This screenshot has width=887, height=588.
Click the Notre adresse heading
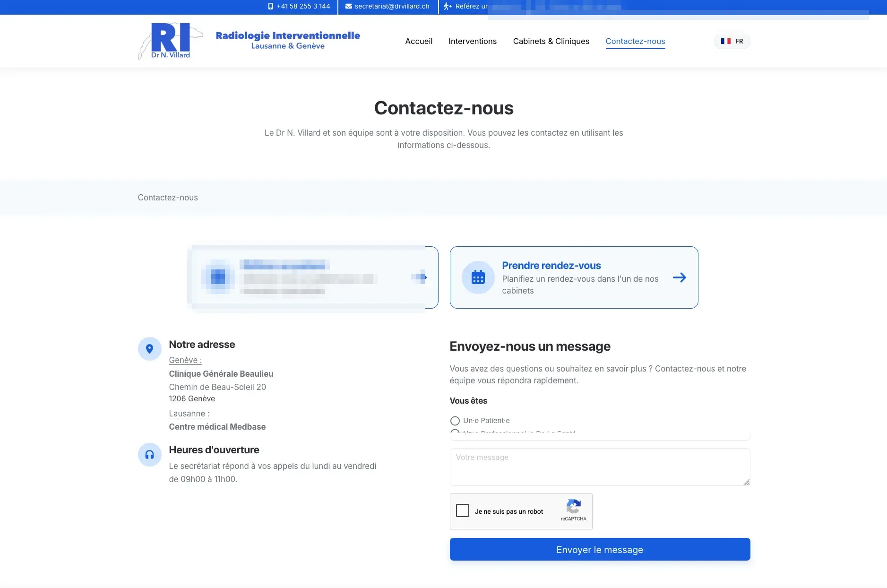[202, 345]
